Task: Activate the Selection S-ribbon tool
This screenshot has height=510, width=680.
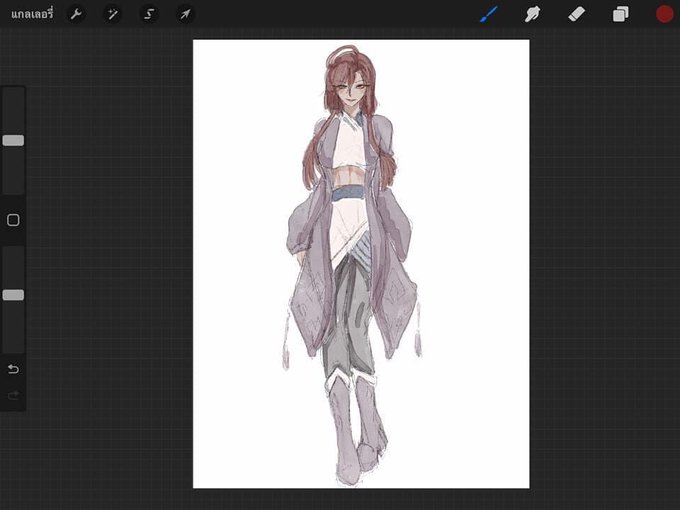Action: coord(149,14)
